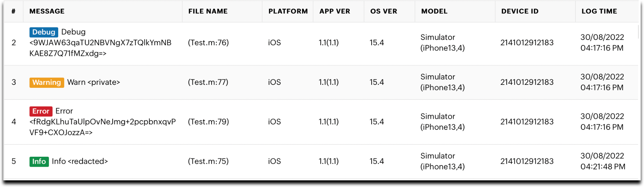Screen dimensions: 644x187
Task: Click the red Error level badge
Action: point(41,111)
